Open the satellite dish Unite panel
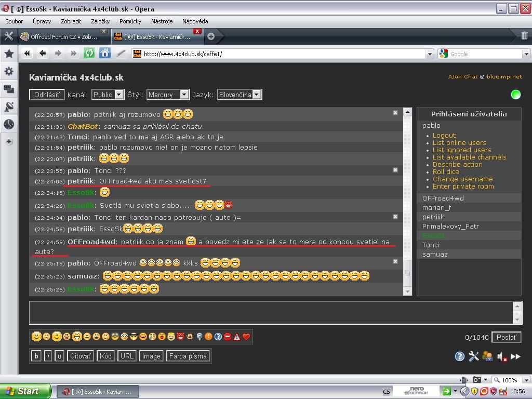This screenshot has width=532, height=399. click(x=9, y=107)
